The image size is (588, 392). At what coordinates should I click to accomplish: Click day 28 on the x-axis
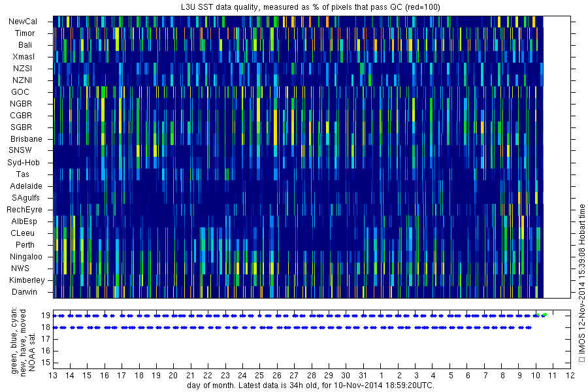tap(311, 376)
